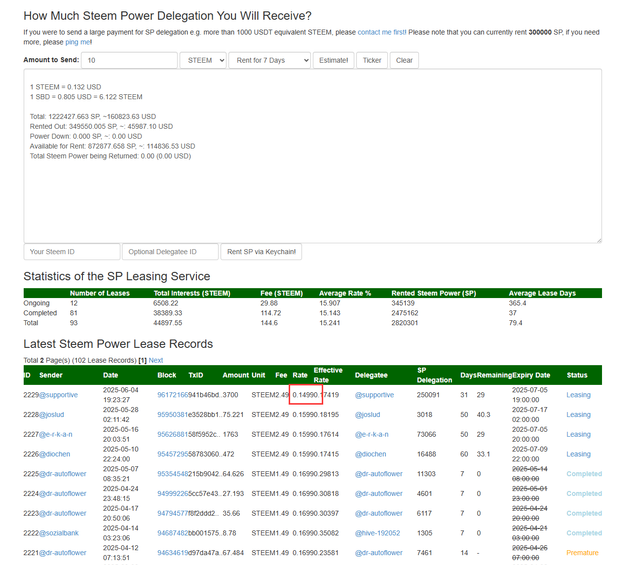Open block 94794577 link
The width and height of the screenshot is (640, 565).
173,513
